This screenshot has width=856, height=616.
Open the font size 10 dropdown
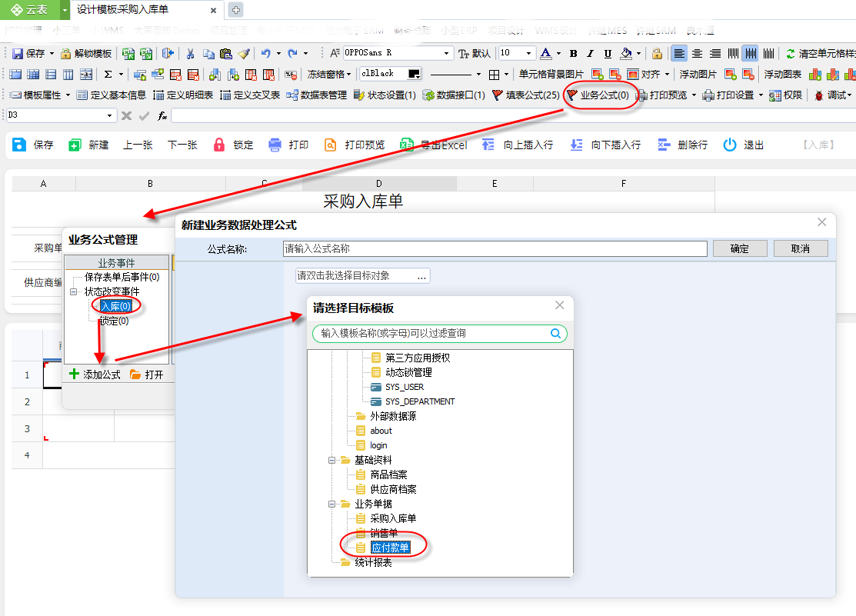[x=528, y=53]
